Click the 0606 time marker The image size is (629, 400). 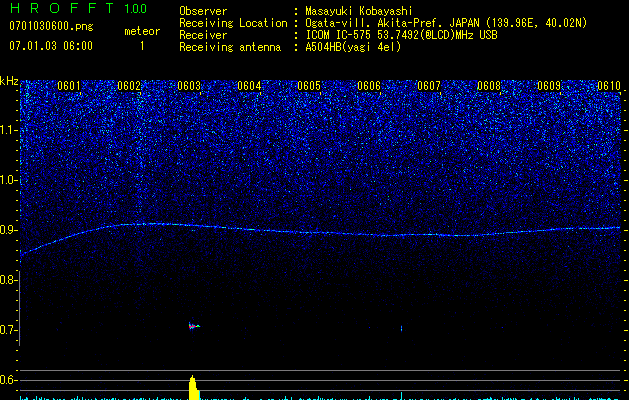click(369, 86)
